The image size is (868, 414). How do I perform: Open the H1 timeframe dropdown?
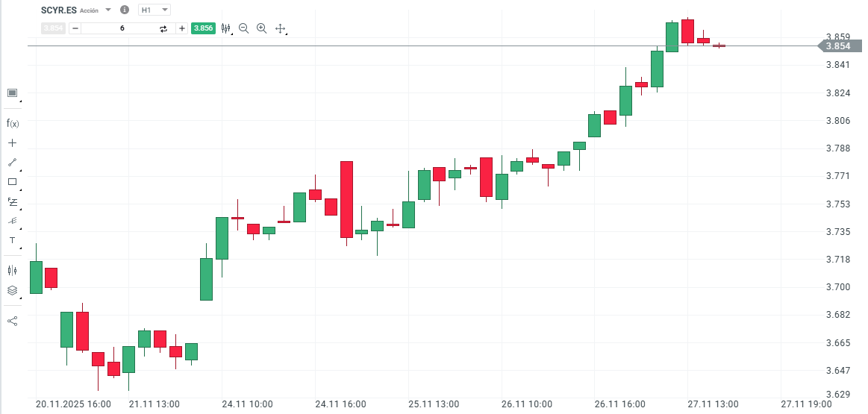(155, 10)
